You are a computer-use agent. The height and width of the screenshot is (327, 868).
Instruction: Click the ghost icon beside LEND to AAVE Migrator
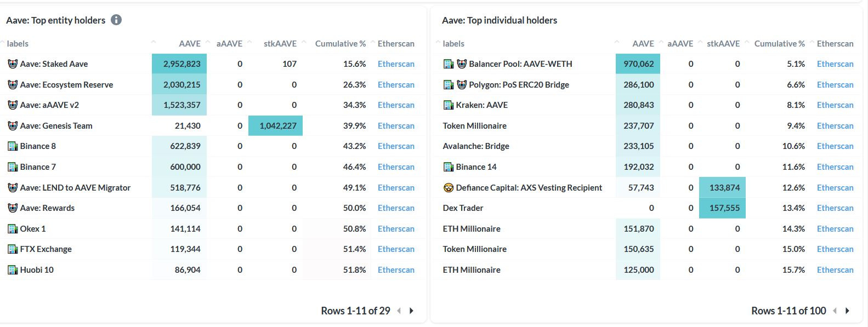coord(13,187)
